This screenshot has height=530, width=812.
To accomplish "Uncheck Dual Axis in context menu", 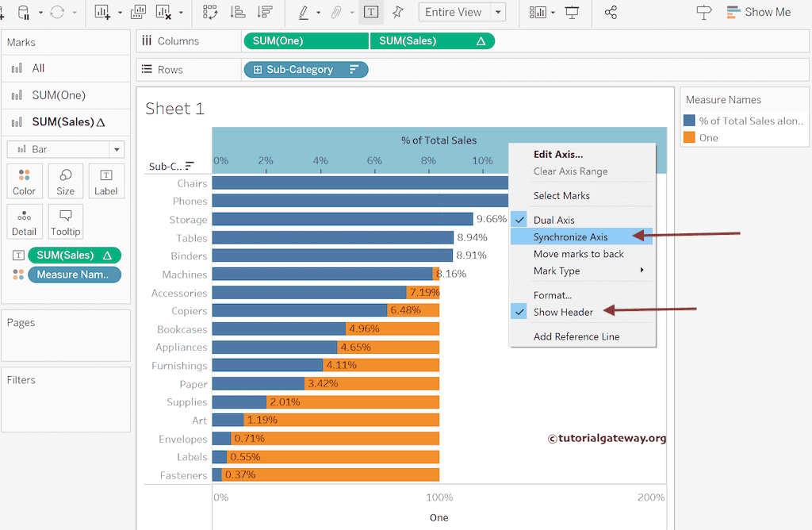I will [x=554, y=220].
